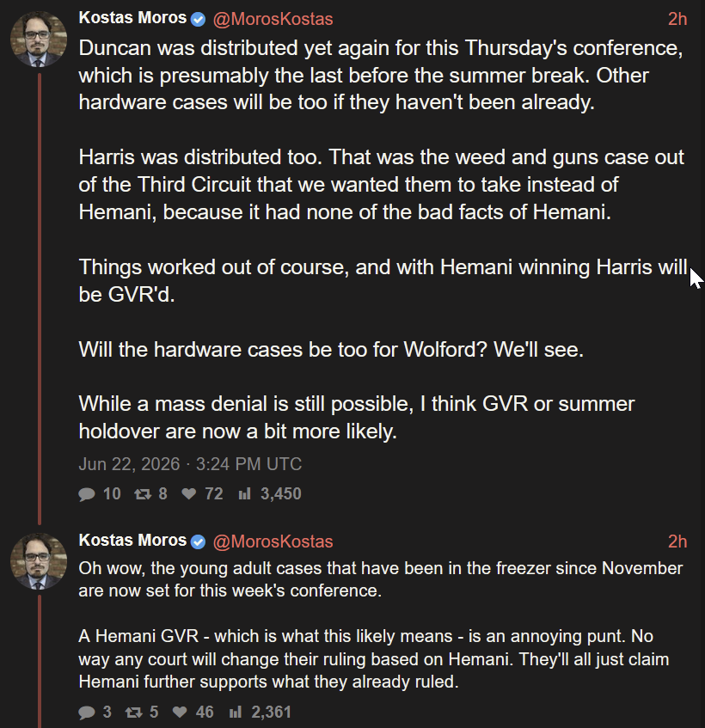
Task: Like the second tweet with 46 hearts
Action: pyautogui.click(x=180, y=712)
